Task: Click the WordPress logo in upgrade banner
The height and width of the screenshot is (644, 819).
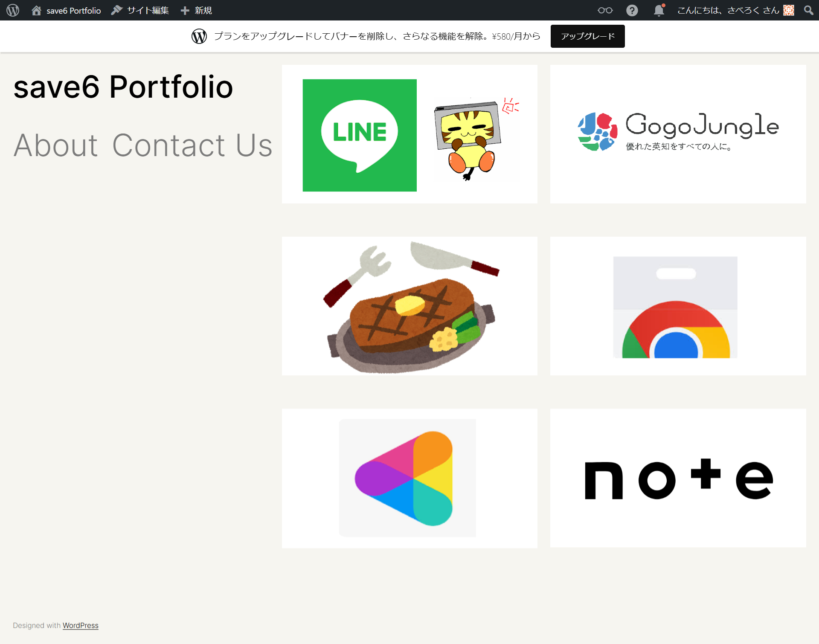Action: tap(199, 36)
